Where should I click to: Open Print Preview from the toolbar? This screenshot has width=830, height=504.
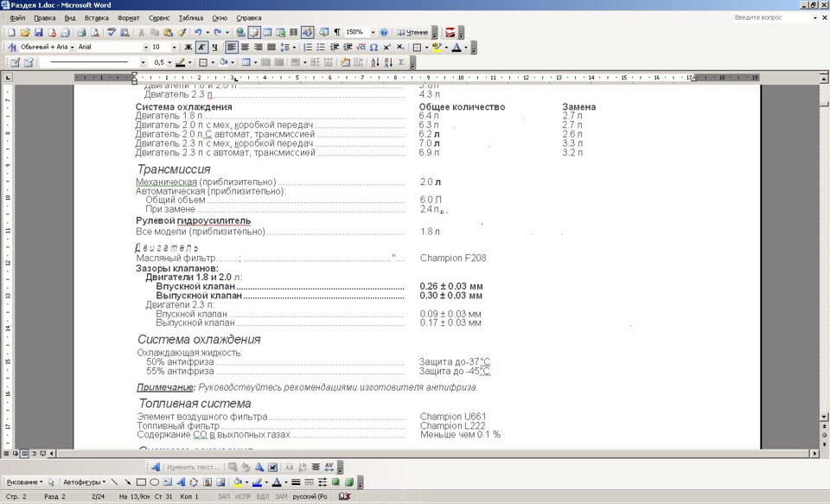95,32
